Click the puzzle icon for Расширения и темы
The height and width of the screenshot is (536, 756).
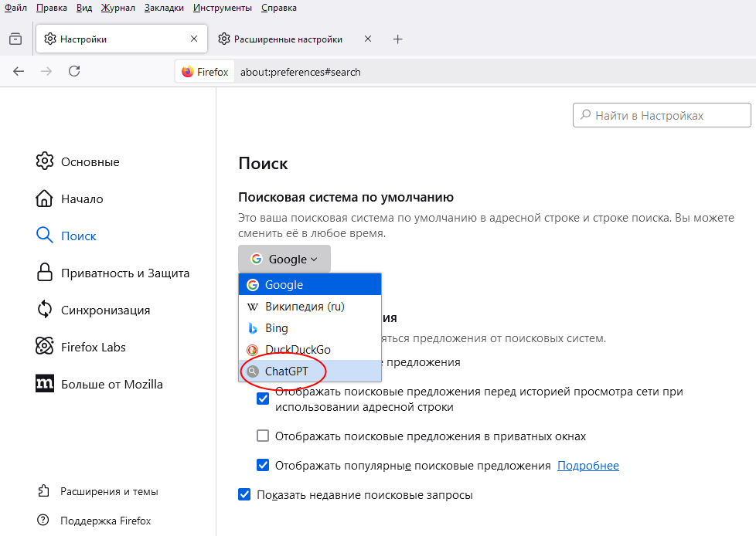tap(43, 491)
